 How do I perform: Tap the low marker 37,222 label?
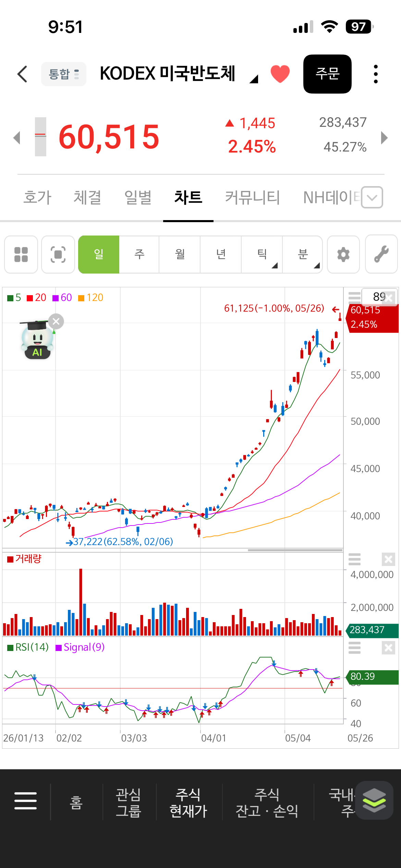pos(123,542)
